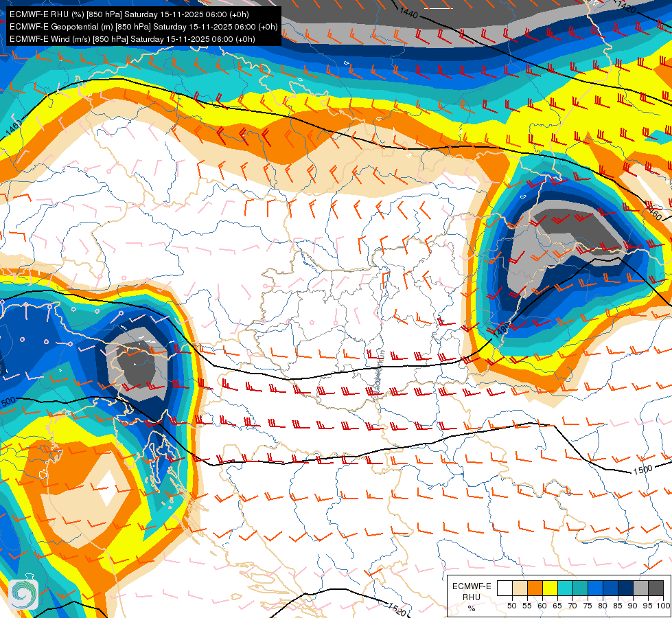Click the bright blue legend swatch for 75-80%

tap(595, 588)
